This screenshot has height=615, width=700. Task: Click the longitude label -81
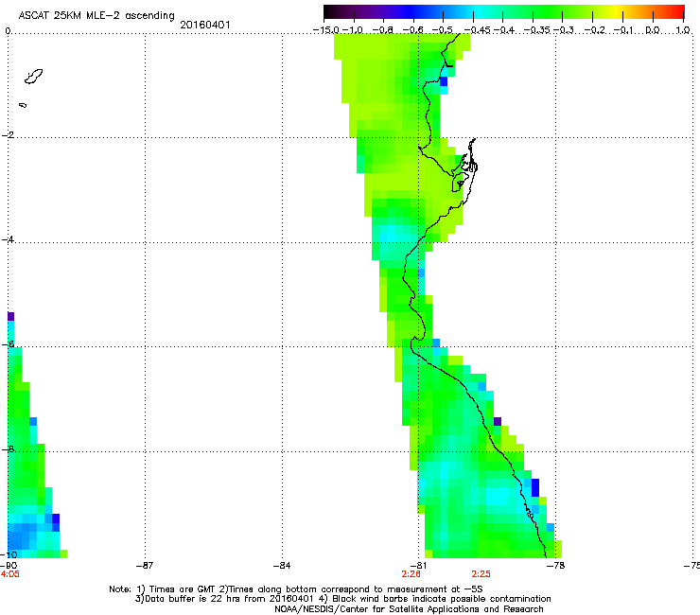tap(419, 566)
